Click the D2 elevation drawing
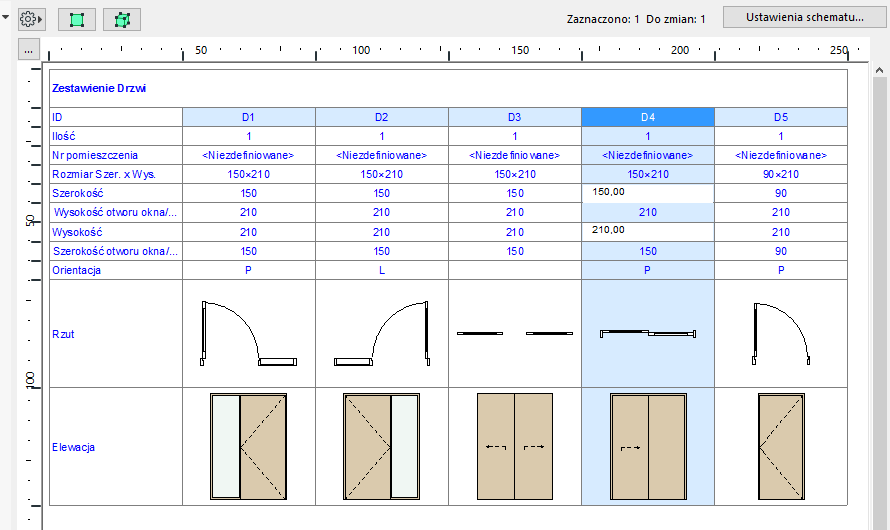 click(381, 447)
